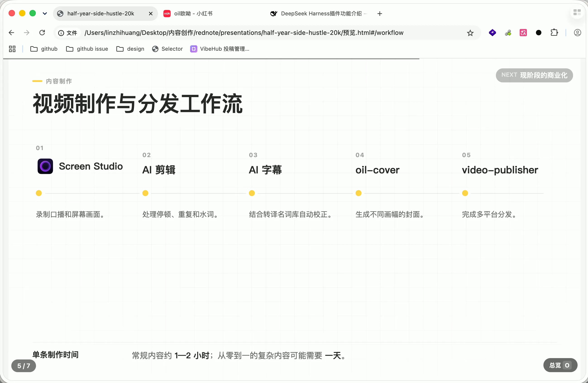Click the Screen Studio step title
The height and width of the screenshot is (383, 588).
[x=91, y=166]
